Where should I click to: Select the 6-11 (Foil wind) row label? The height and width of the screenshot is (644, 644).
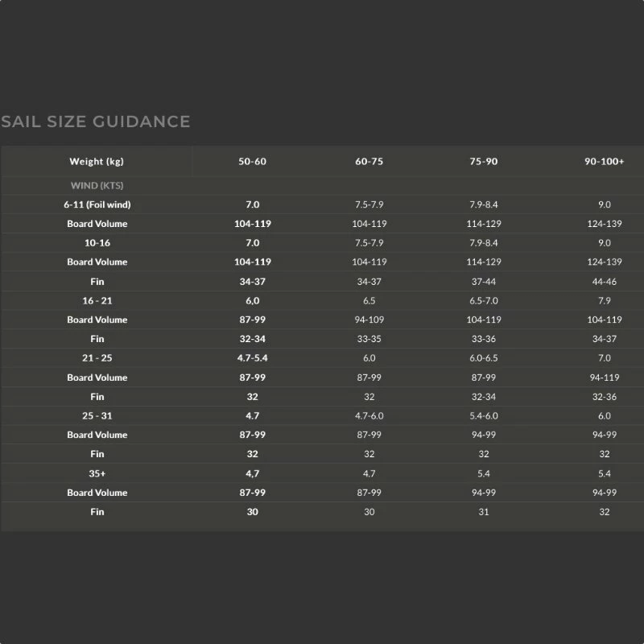pyautogui.click(x=97, y=204)
